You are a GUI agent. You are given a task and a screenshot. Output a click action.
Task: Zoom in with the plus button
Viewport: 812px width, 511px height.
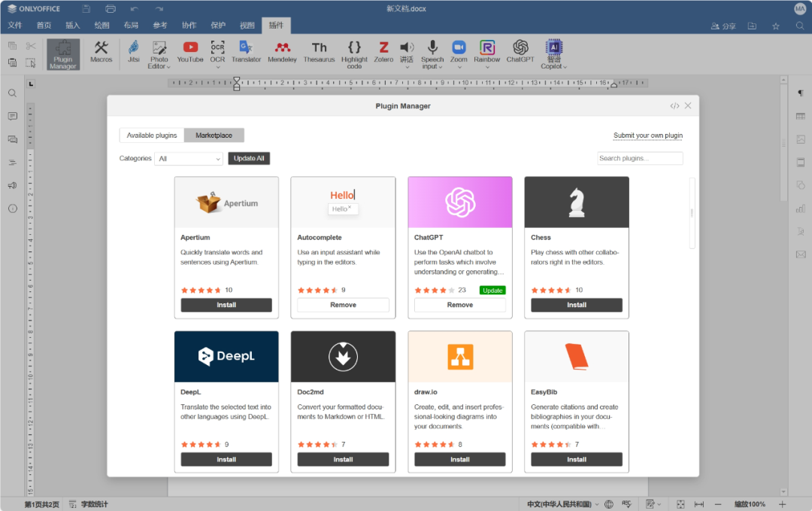click(x=782, y=504)
